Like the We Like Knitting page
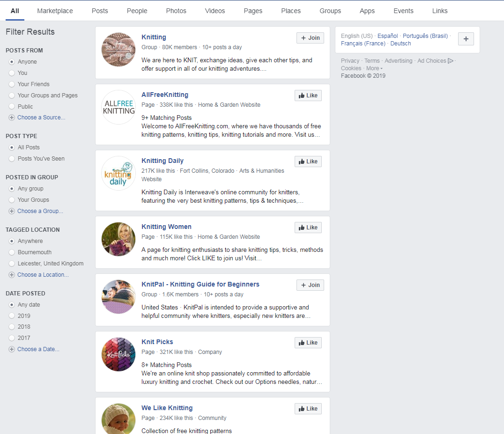This screenshot has width=504, height=434. point(308,409)
